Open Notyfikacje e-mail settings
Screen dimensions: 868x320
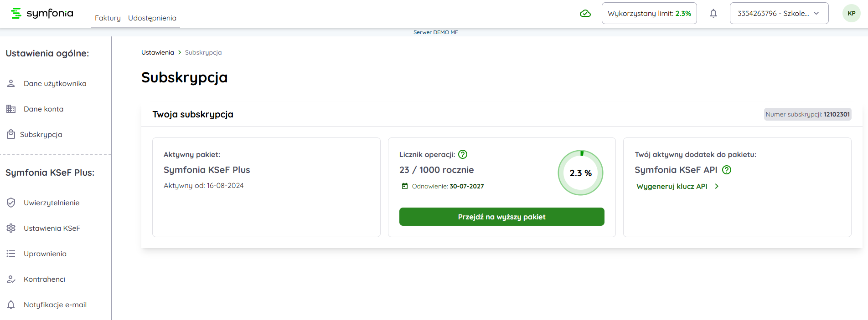coord(55,305)
